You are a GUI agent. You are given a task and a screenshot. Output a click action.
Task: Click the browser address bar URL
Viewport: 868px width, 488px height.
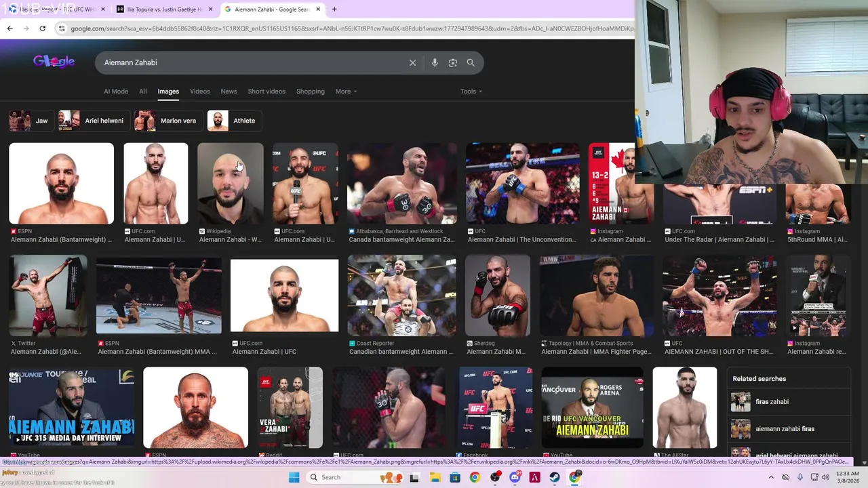tap(352, 28)
